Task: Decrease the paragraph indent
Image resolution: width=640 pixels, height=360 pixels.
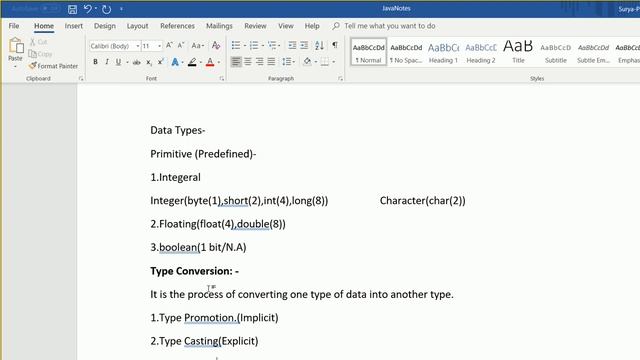Action: 292,45
